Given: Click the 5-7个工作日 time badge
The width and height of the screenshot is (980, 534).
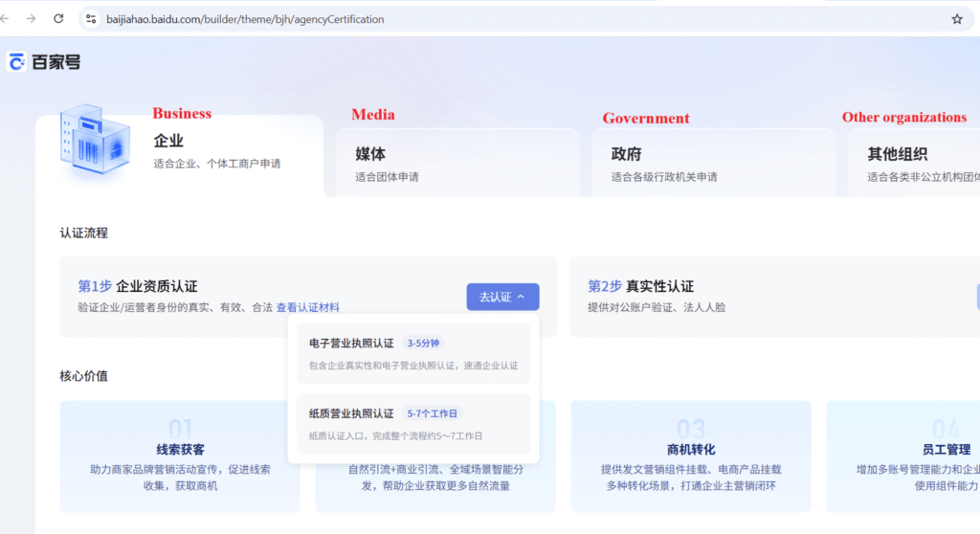Looking at the screenshot, I should click(432, 413).
